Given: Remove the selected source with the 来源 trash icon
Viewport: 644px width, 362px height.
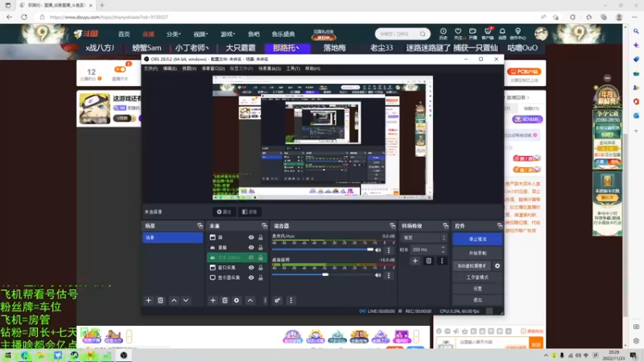Looking at the screenshot, I should (225, 300).
